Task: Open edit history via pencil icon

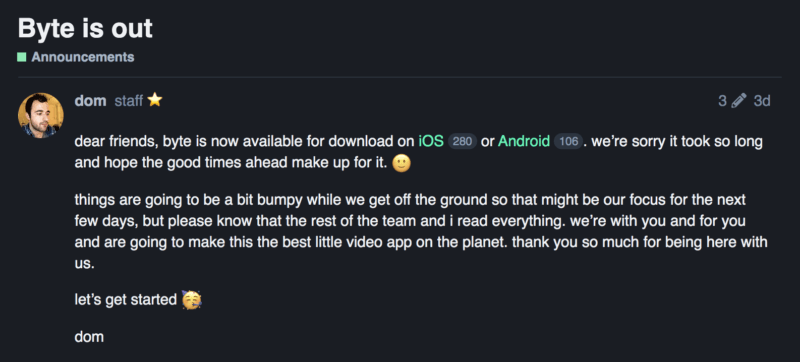Action: 739,101
